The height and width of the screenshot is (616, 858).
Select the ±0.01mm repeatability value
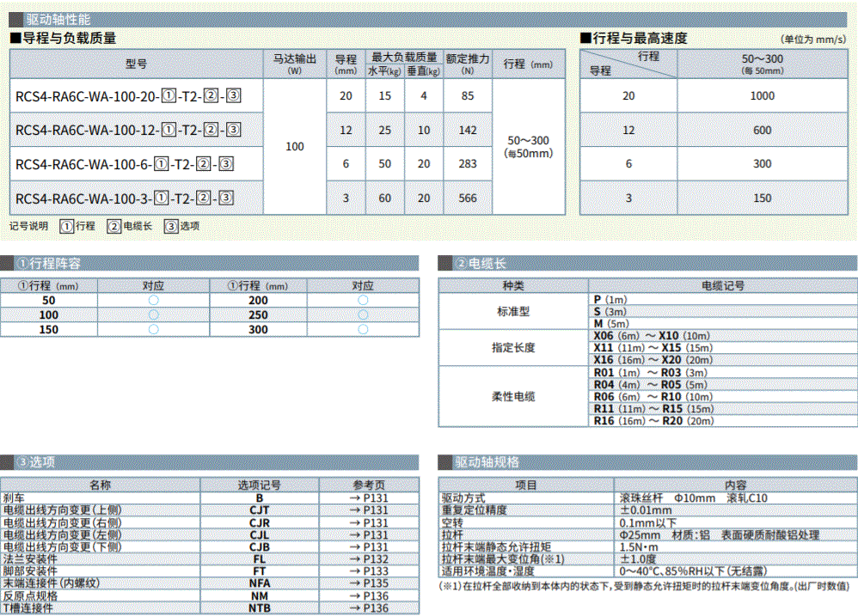pyautogui.click(x=646, y=510)
